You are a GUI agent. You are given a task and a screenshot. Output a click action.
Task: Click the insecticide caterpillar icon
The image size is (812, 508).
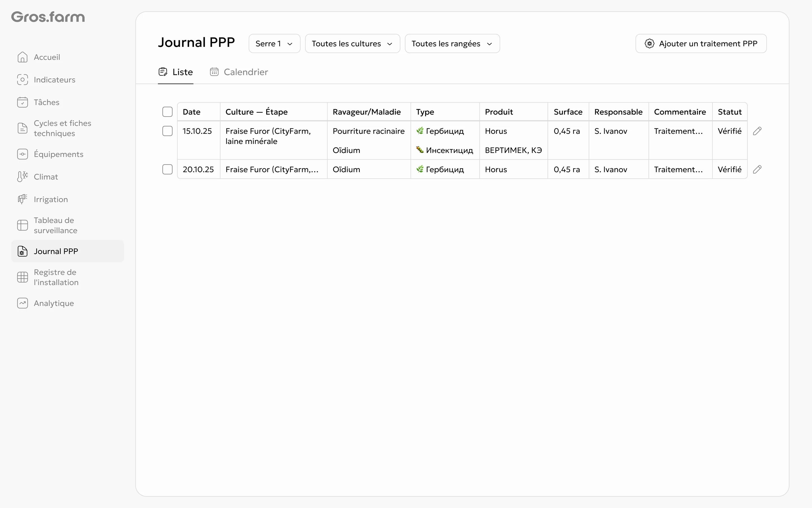(x=420, y=150)
